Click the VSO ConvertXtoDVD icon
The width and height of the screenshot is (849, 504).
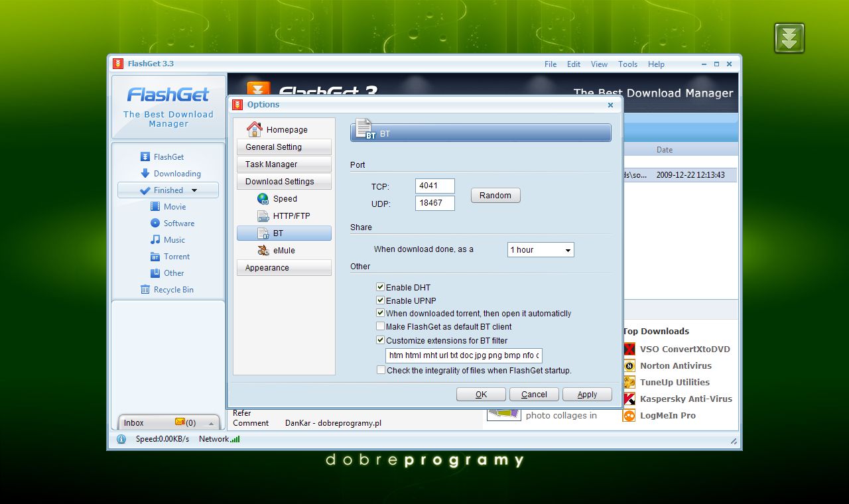pos(629,349)
